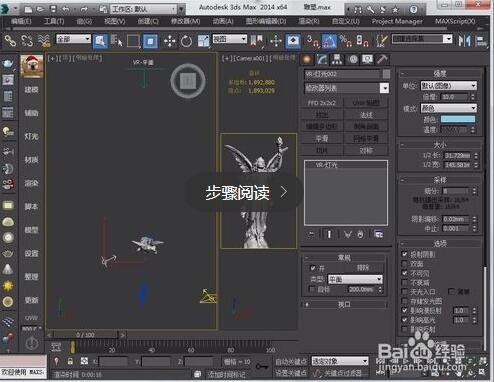Click the time slider showing 0 / 100
494x382 pixels.
point(85,335)
